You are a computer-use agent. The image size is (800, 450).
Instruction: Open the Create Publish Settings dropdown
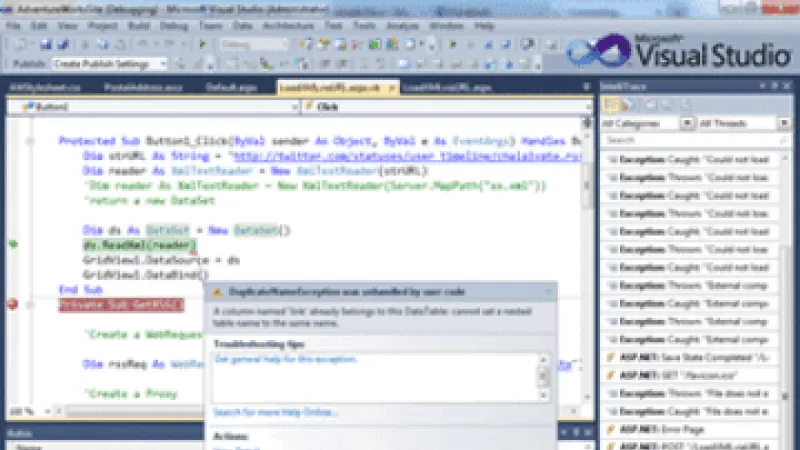pos(163,64)
